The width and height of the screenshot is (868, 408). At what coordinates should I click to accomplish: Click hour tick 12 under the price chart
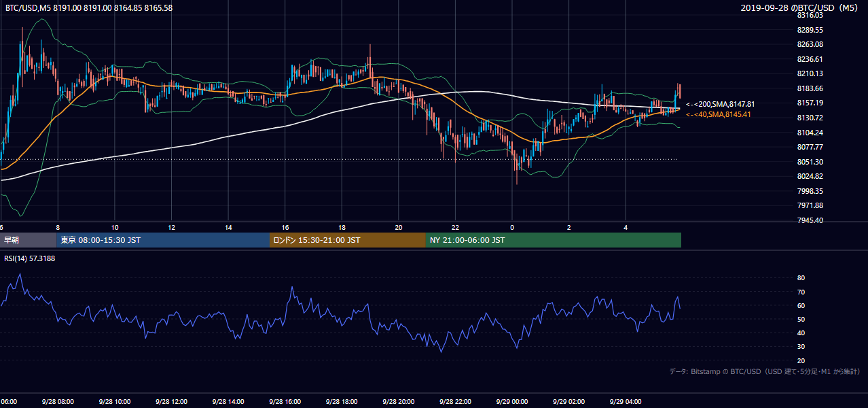172,228
